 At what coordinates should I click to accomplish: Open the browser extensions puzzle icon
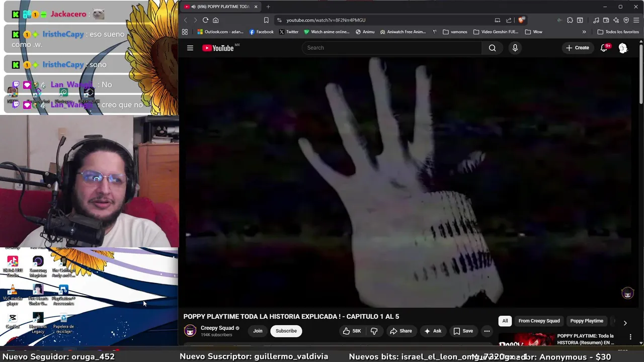(570, 20)
